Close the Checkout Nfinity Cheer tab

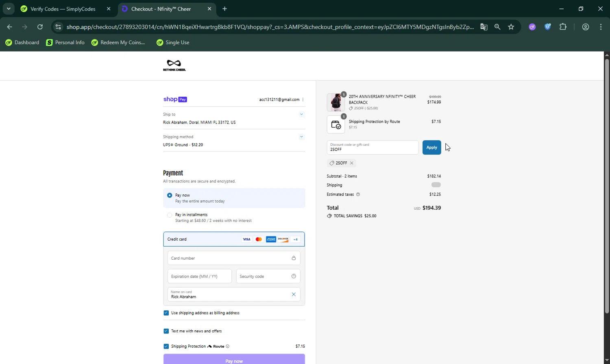click(x=209, y=9)
